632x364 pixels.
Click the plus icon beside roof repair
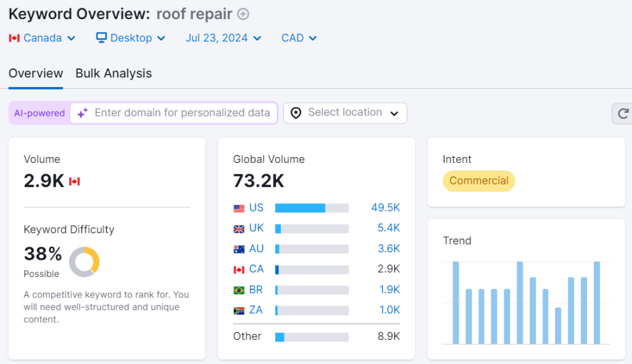[x=243, y=14]
